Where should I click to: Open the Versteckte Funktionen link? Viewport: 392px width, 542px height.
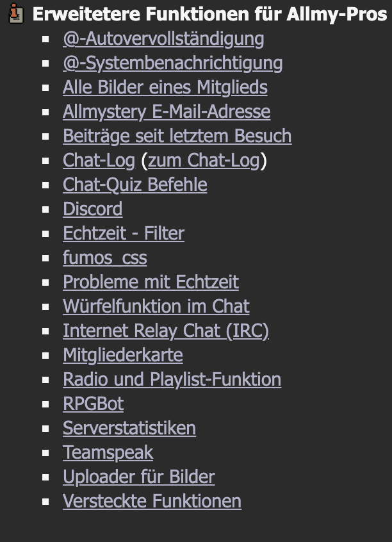[152, 501]
